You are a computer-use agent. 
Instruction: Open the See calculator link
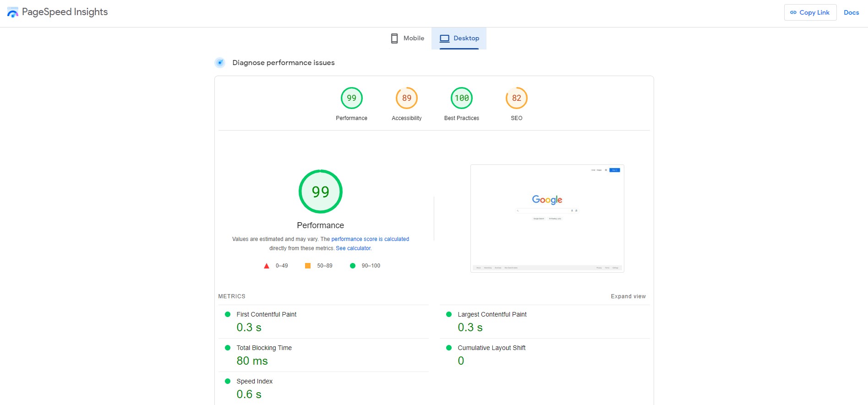point(353,248)
